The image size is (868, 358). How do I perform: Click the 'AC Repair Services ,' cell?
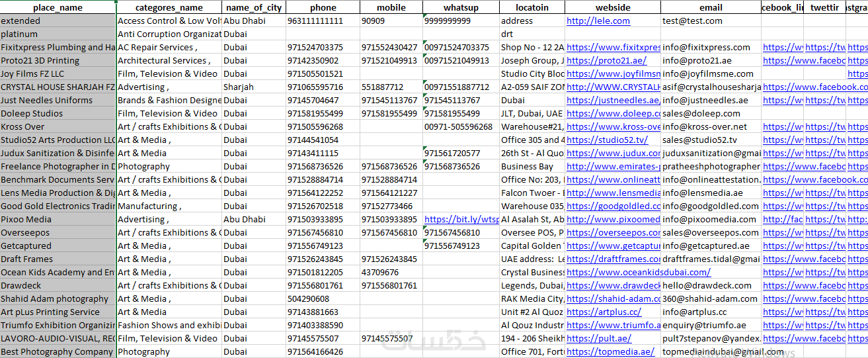(169, 47)
